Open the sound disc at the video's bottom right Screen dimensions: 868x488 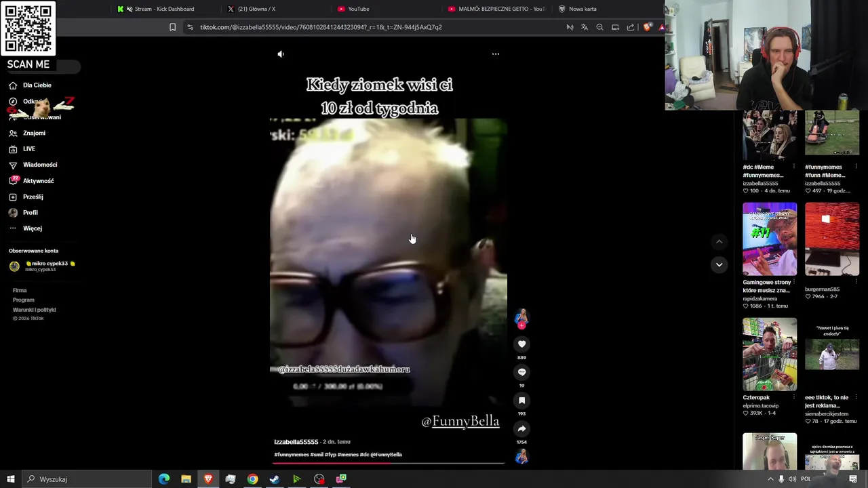point(521,457)
